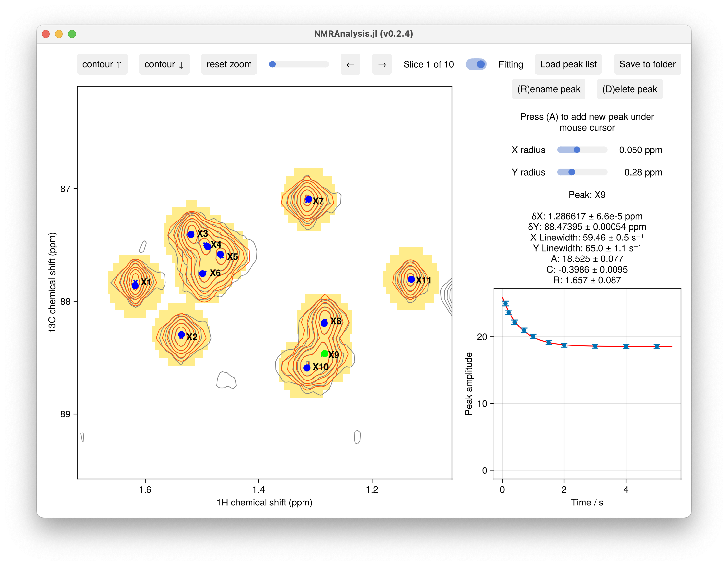Go to previous slice with left arrow
The height and width of the screenshot is (566, 728).
pyautogui.click(x=350, y=64)
